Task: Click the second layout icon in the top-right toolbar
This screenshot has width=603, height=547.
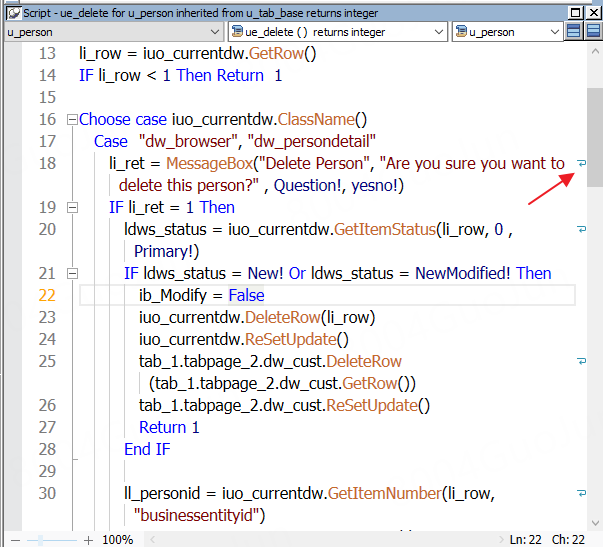Action: pos(592,32)
